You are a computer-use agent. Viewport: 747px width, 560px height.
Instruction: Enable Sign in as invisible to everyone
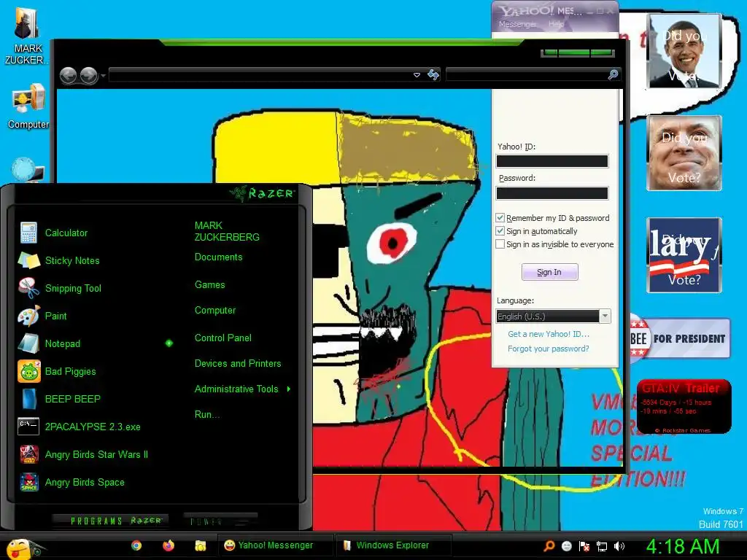500,244
